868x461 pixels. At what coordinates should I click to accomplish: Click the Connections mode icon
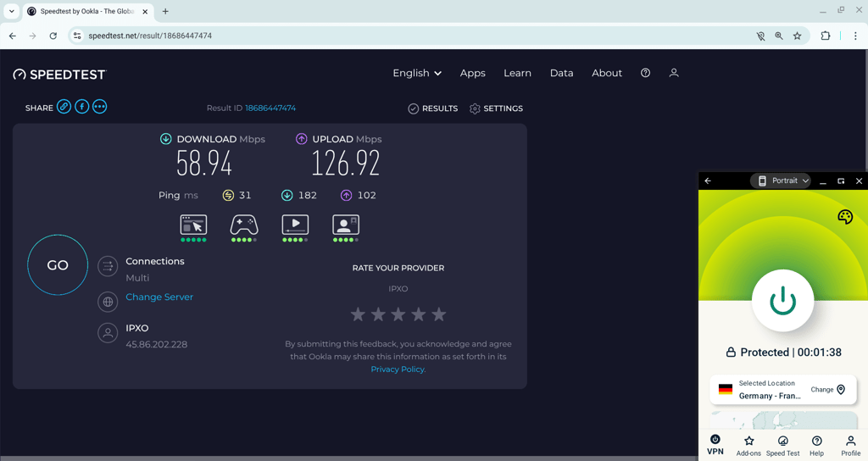point(108,266)
